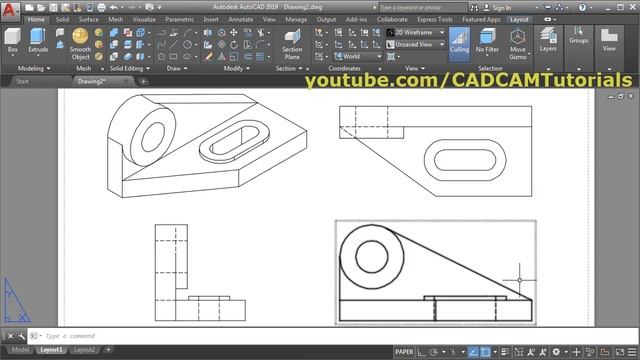Add new drawing tab with plus
The width and height of the screenshot is (640, 360).
143,81
